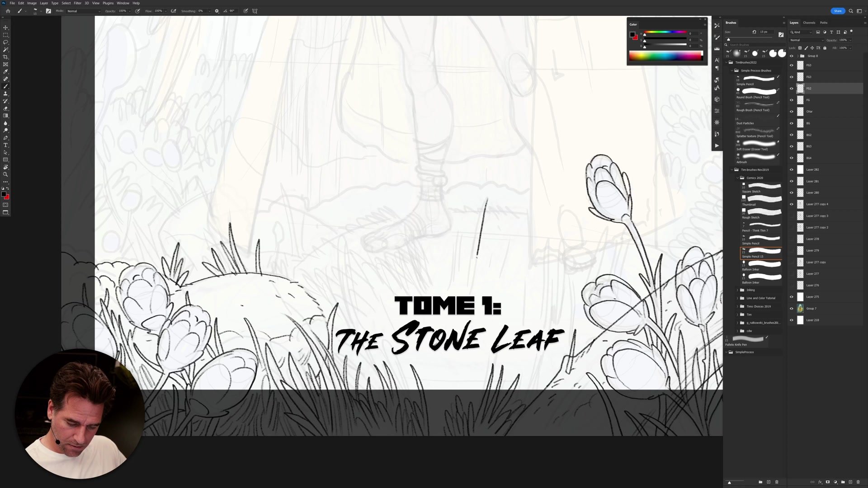Select the Move tool in the toolbar
The width and height of the screenshot is (868, 488).
(x=6, y=28)
